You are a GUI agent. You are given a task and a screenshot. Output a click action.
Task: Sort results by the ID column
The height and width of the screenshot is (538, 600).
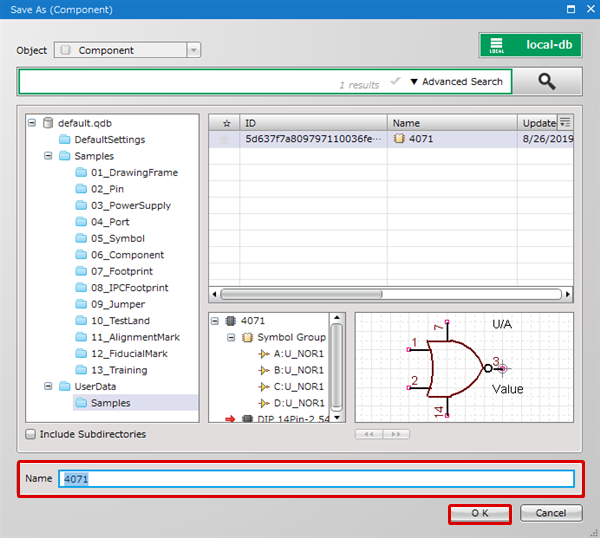(312, 123)
